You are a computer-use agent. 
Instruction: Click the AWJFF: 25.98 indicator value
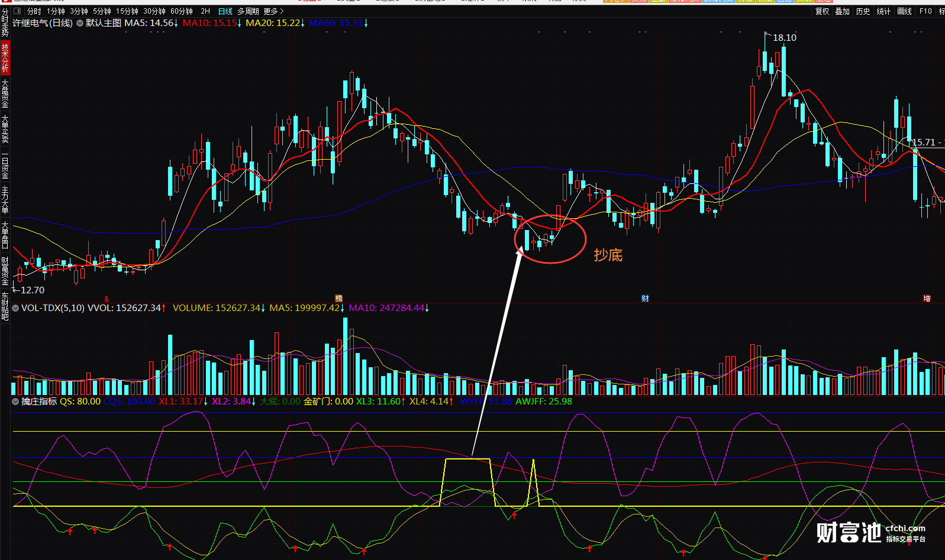pyautogui.click(x=544, y=402)
